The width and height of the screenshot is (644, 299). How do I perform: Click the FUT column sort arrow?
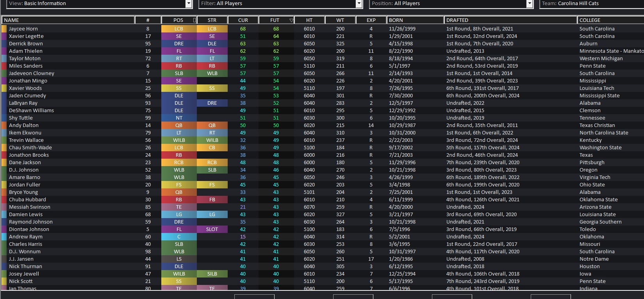291,20
